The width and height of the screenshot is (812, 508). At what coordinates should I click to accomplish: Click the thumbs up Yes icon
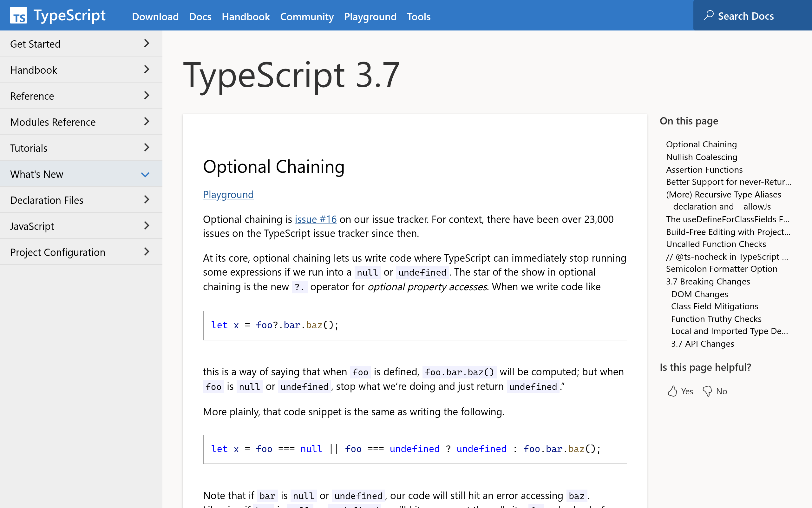672,391
